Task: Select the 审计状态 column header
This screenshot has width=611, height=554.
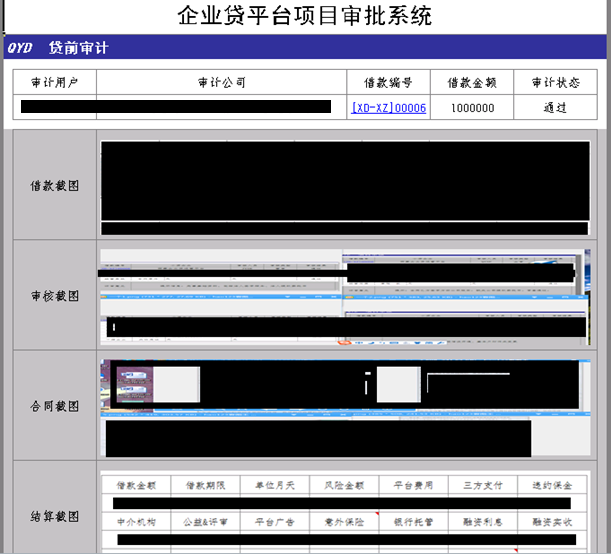Action: point(555,82)
